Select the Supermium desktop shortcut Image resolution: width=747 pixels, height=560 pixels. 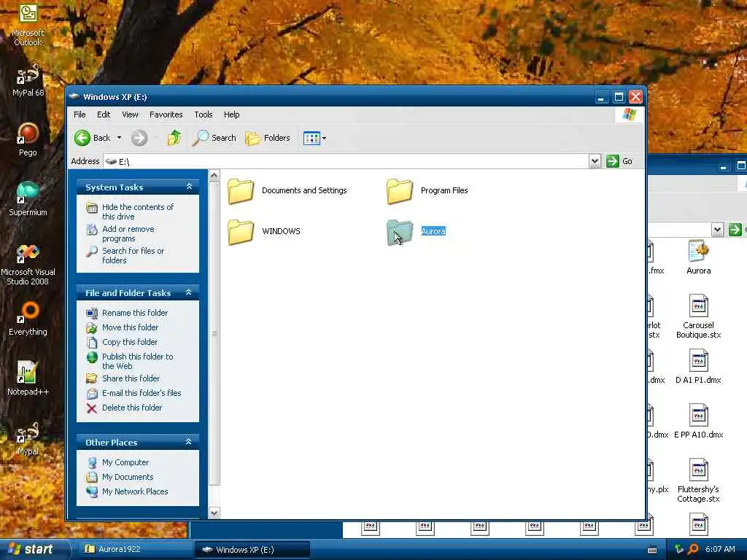coord(28,199)
